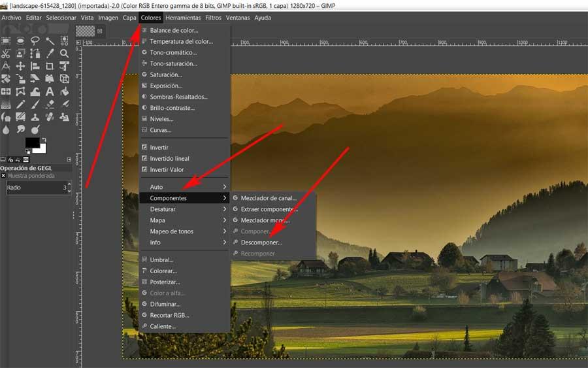Select the Zoom magnifier tool

pyautogui.click(x=64, y=53)
